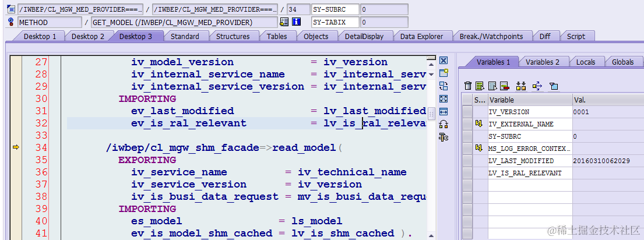The image size is (644, 240).
Task: Click the code editor scroll up arrow
Action: pyautogui.click(x=431, y=63)
